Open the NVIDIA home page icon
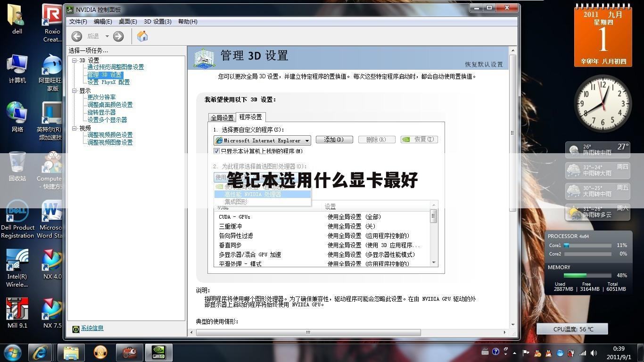Screen dimensions: 644x362 (142, 36)
